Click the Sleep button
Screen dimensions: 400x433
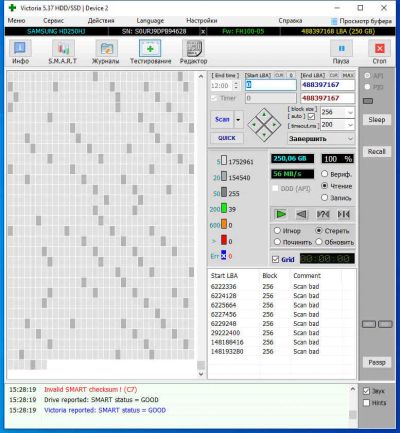pos(377,120)
